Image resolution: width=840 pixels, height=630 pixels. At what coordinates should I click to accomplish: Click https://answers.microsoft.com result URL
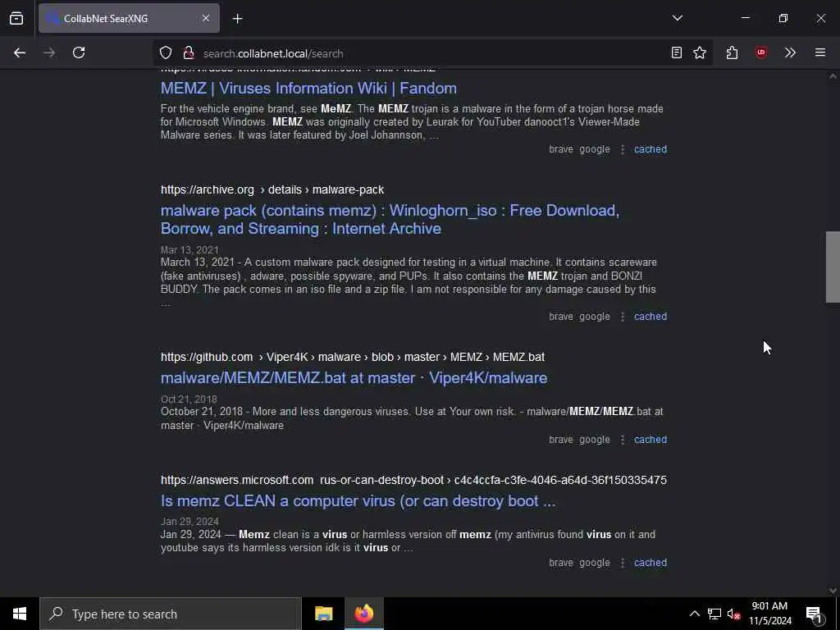click(413, 480)
